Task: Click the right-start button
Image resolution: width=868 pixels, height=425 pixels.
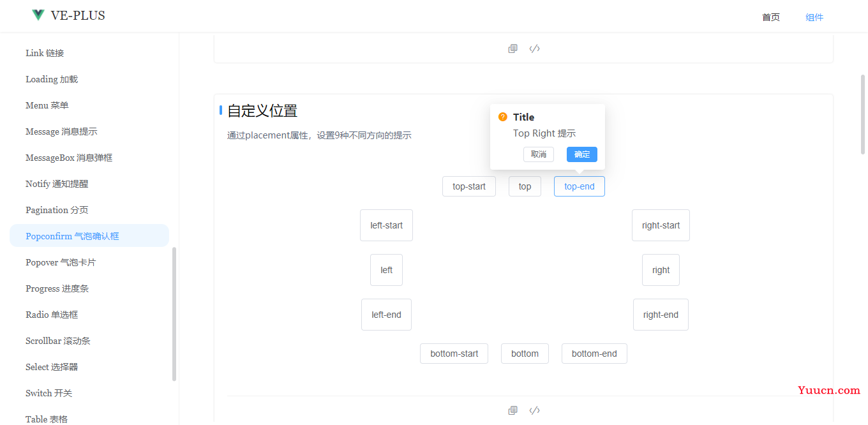Action: [x=661, y=225]
